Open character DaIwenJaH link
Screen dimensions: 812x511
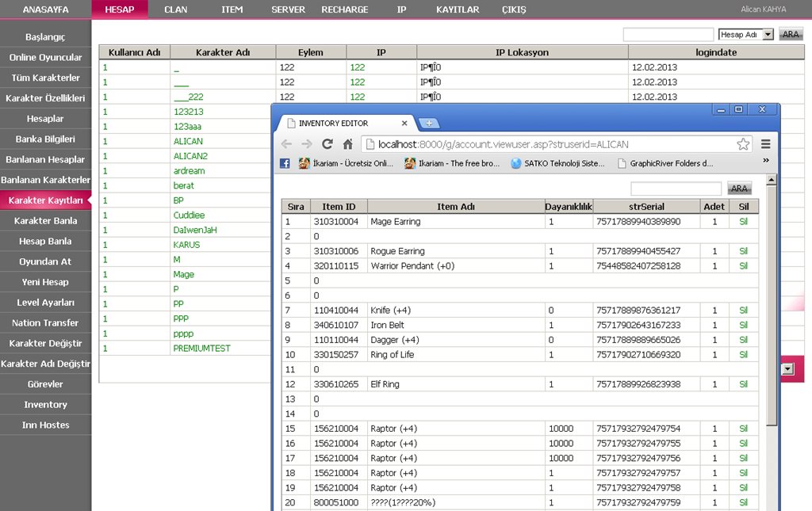(x=195, y=231)
